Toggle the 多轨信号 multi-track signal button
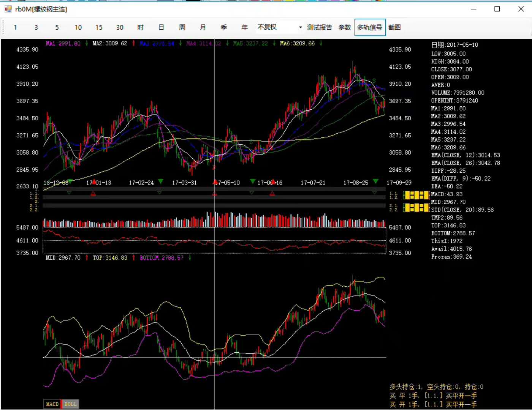Viewport: 532px width, 410px height. 370,27
